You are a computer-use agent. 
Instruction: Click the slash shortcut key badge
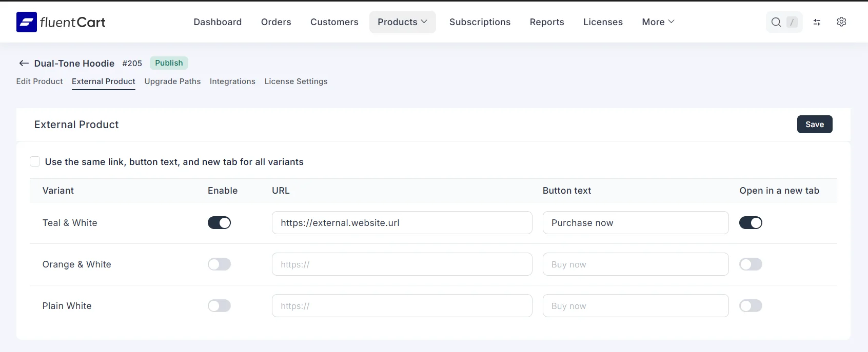pyautogui.click(x=792, y=22)
